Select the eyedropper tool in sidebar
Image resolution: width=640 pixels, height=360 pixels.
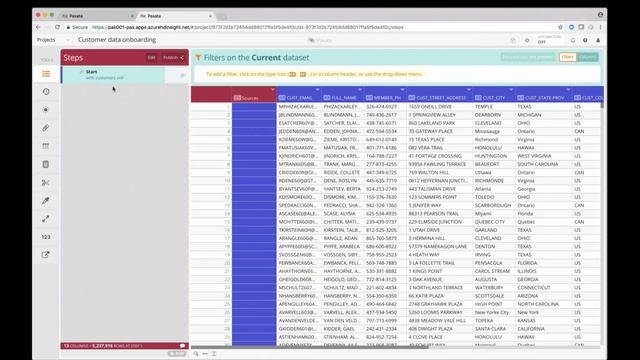pos(46,200)
